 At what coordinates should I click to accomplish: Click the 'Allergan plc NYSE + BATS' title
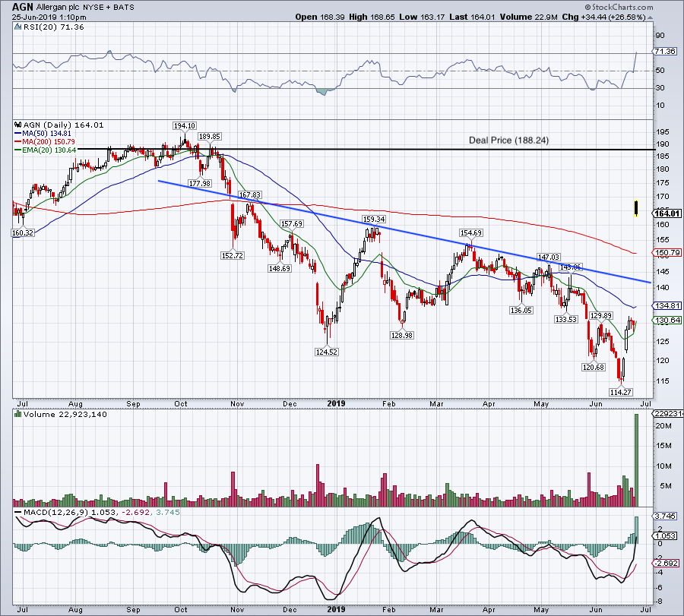[85, 8]
